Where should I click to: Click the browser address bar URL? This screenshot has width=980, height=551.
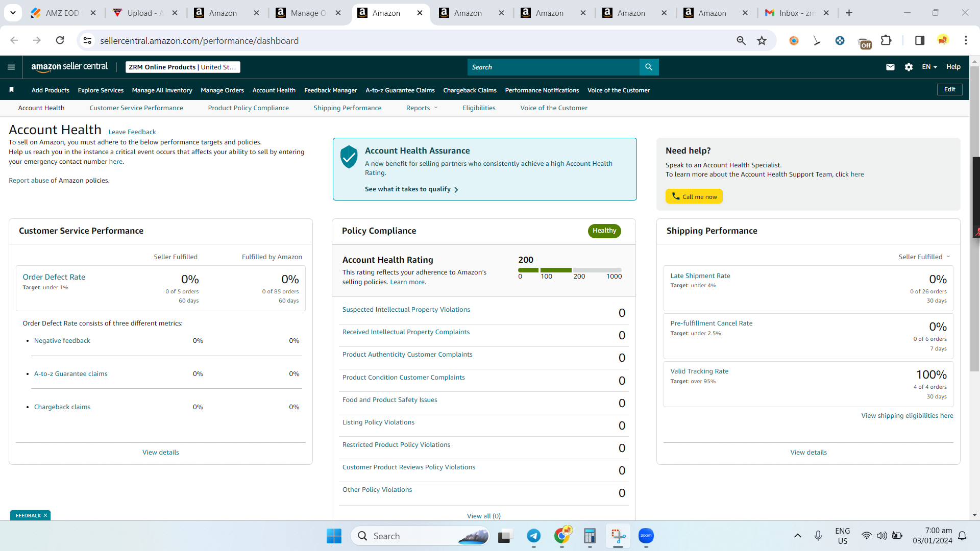(200, 40)
